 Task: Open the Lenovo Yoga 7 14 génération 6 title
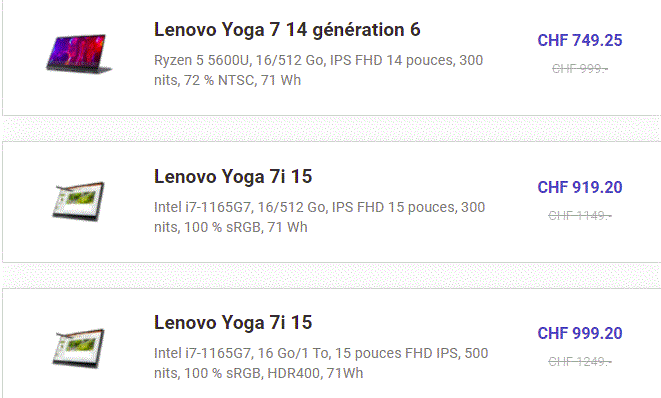(287, 30)
